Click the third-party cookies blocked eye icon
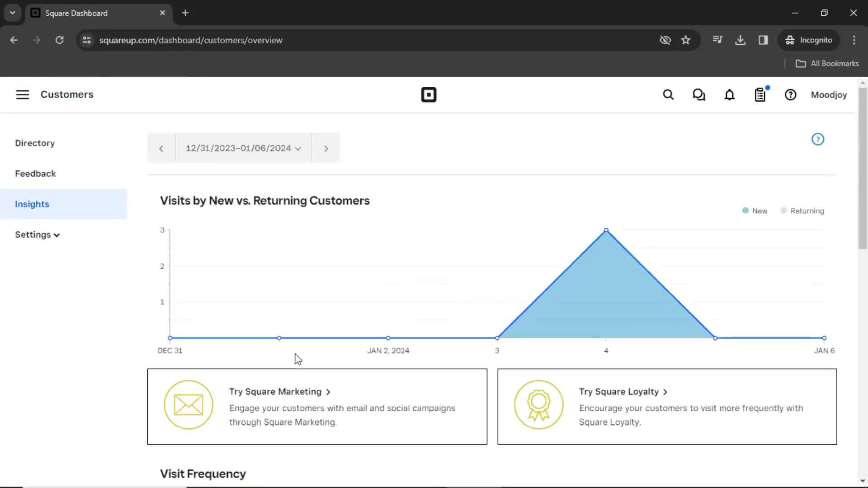 coord(665,40)
